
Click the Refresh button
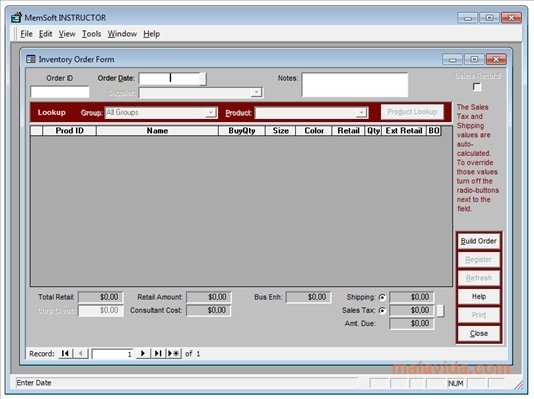(478, 278)
